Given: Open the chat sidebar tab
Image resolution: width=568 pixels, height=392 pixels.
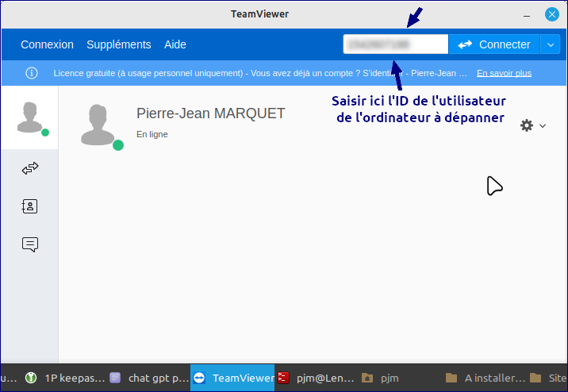Looking at the screenshot, I should (30, 244).
